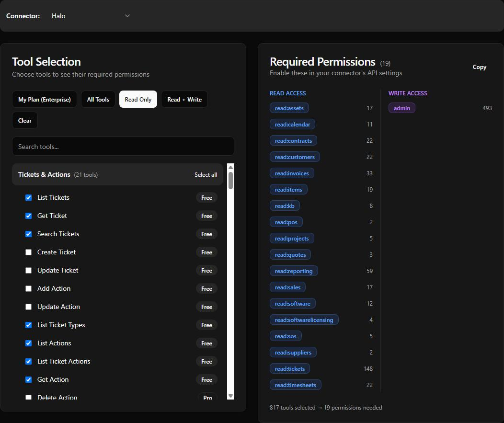Click the read:contracts permission tag
The width and height of the screenshot is (504, 423).
(x=293, y=141)
